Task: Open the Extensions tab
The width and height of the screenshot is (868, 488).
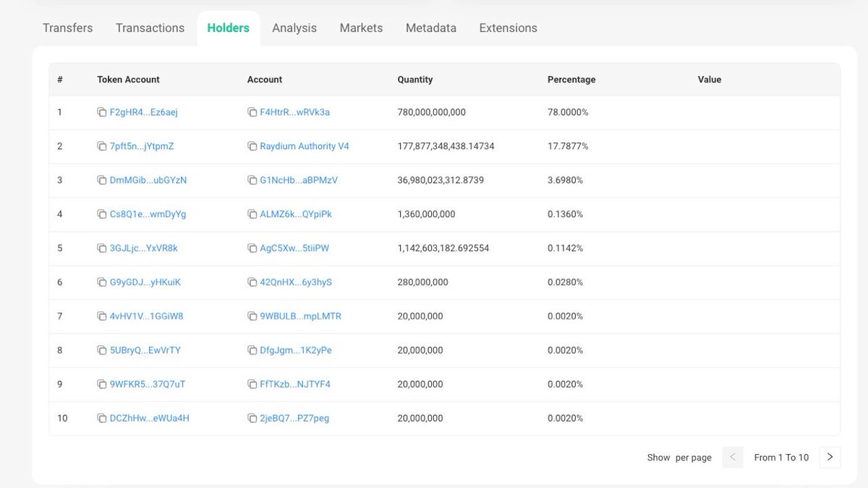Action: coord(509,28)
